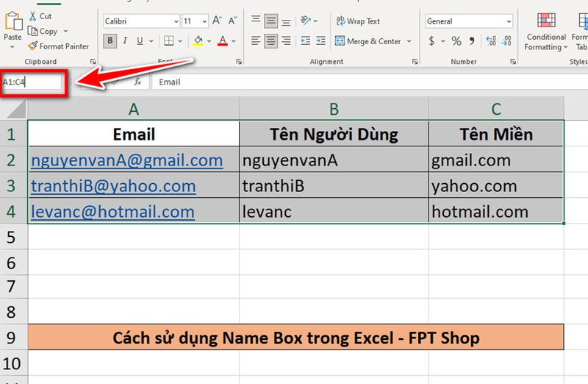Click the Select All corner triangle
588x384 pixels.
pos(15,109)
